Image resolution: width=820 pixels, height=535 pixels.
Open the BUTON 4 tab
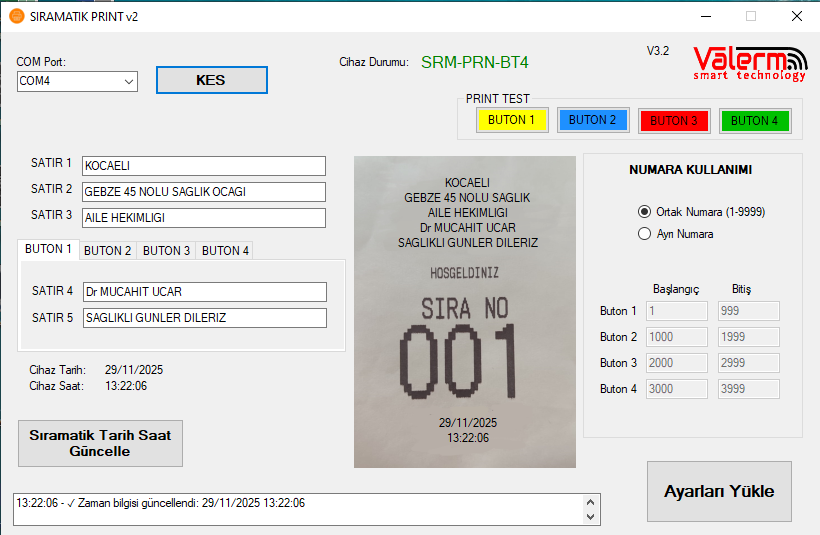pyautogui.click(x=225, y=250)
